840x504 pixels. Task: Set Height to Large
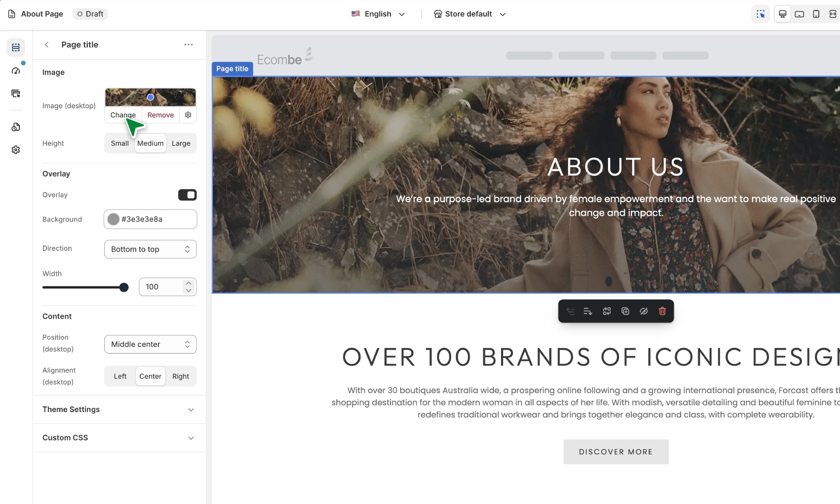181,143
